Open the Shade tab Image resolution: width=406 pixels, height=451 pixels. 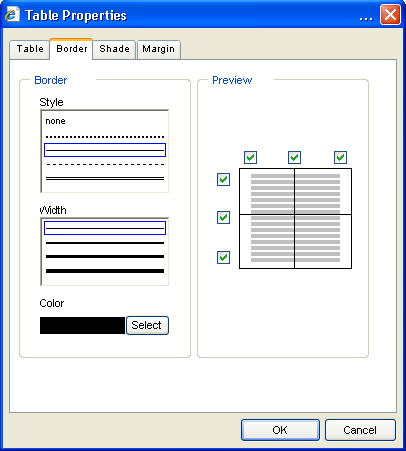[x=114, y=49]
